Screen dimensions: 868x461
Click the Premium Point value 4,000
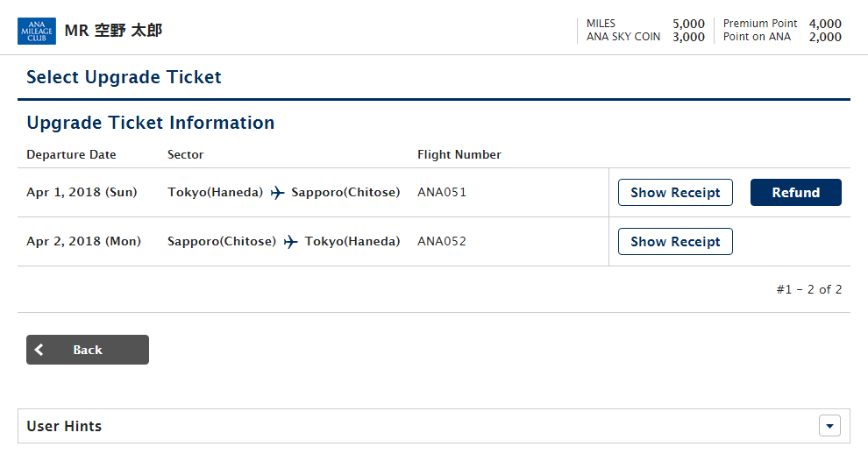pos(825,24)
